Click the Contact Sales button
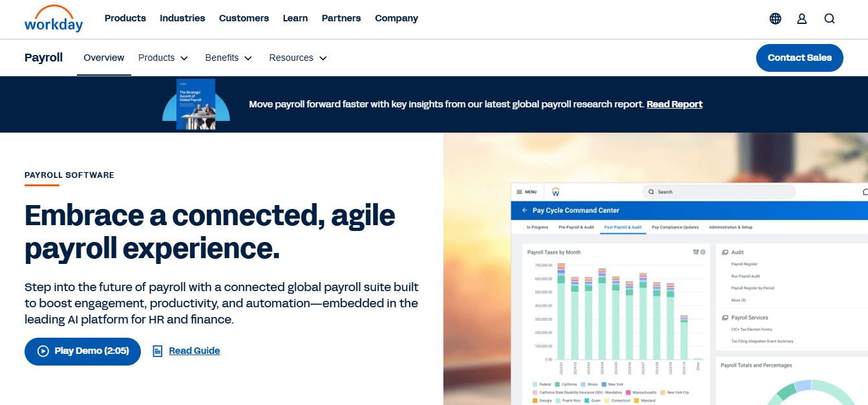The width and height of the screenshot is (868, 405). point(799,58)
